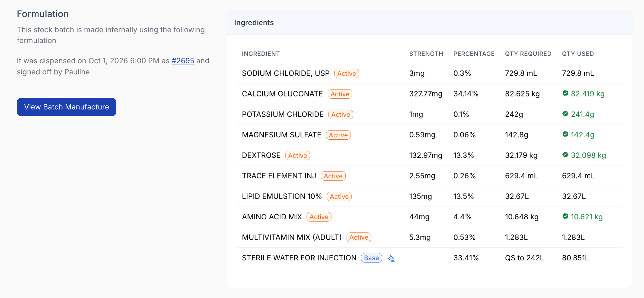The width and height of the screenshot is (644, 298).
Task: Select the POTASSIUM CHLORIDE ingredient name
Action: 283,114
